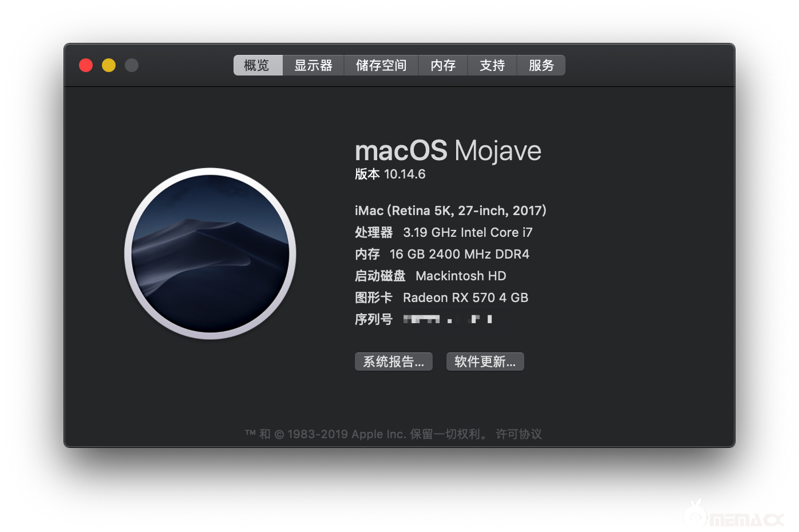
Task: Open the 支持 tab
Action: point(492,65)
